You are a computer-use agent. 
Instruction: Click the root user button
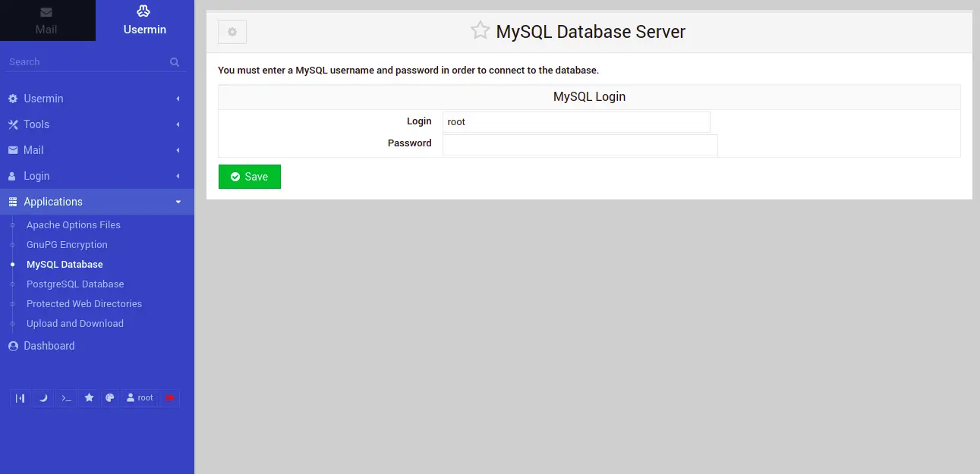(x=140, y=398)
